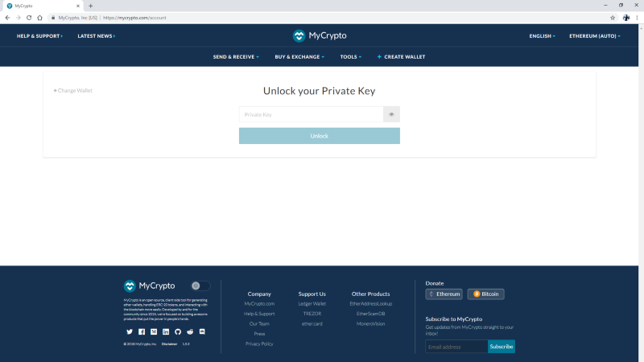Viewport: 644px width, 362px height.
Task: Open Create Wallet page
Action: tap(401, 56)
